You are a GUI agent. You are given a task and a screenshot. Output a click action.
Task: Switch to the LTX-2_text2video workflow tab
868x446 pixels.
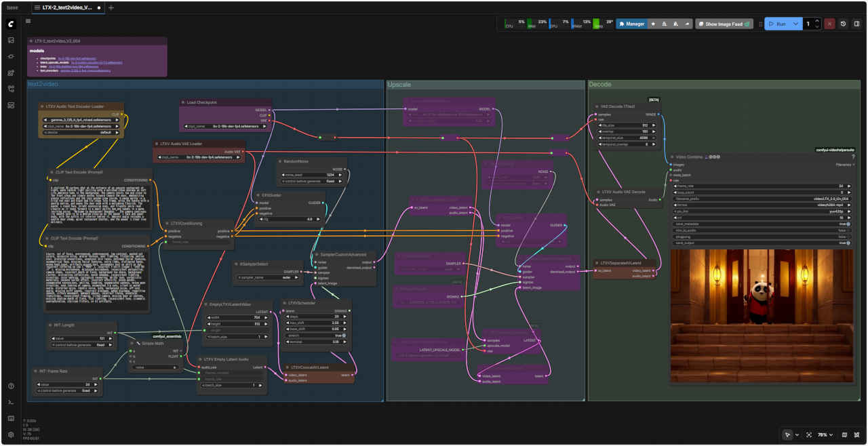pos(66,7)
